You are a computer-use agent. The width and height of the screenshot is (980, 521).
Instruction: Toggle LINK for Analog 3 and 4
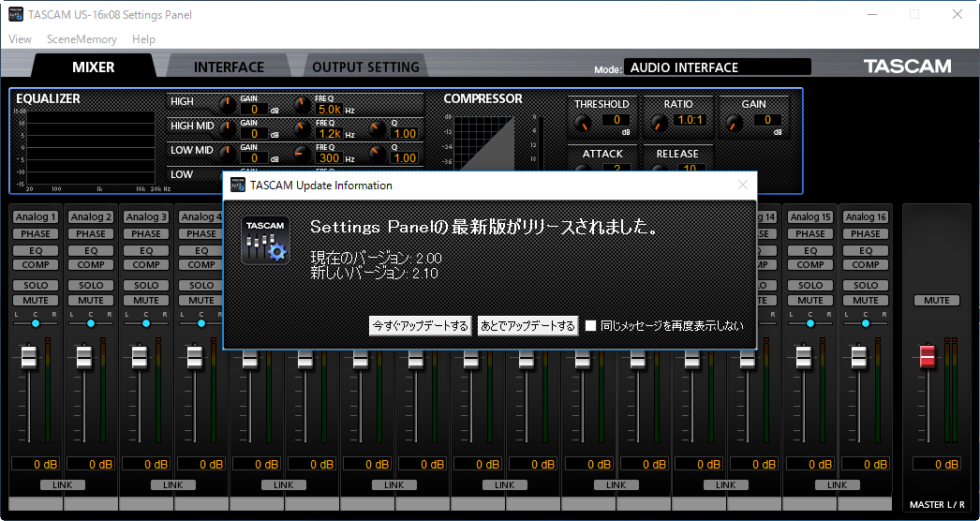click(173, 484)
